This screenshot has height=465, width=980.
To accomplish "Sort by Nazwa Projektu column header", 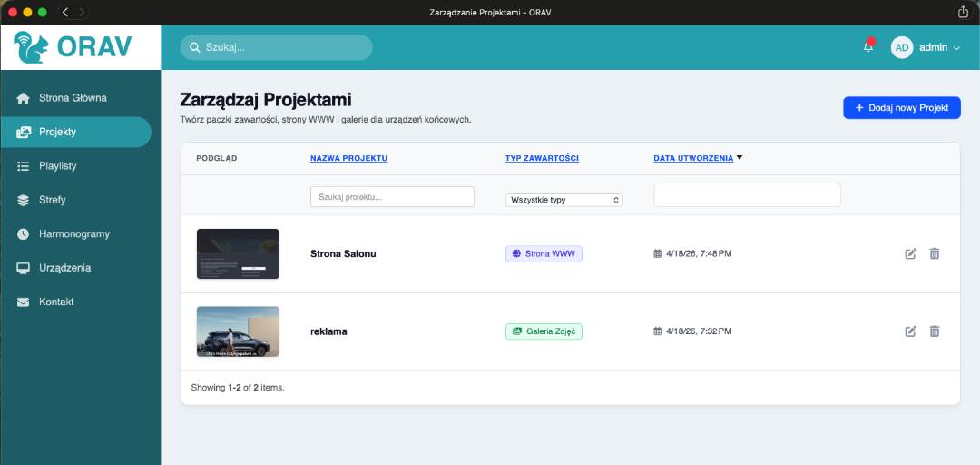I will tap(348, 158).
